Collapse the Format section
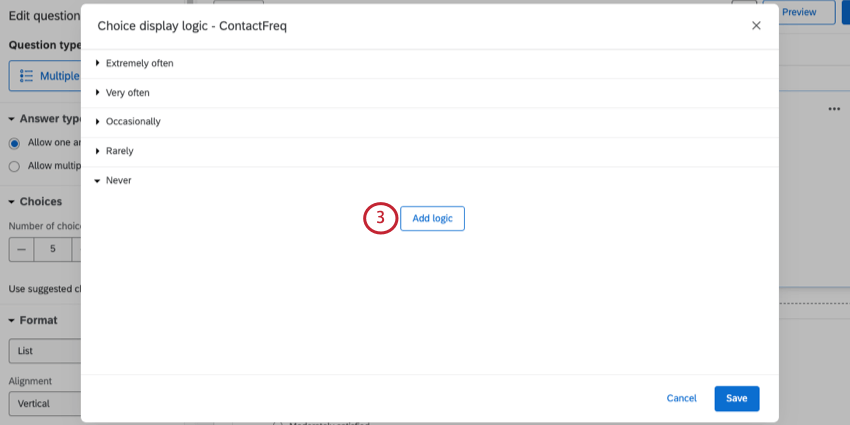 pos(11,321)
